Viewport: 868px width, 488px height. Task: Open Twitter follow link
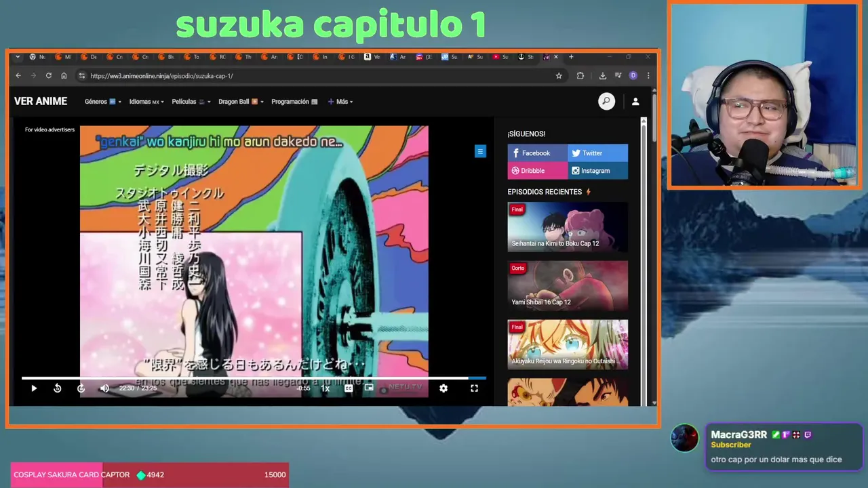pyautogui.click(x=598, y=153)
